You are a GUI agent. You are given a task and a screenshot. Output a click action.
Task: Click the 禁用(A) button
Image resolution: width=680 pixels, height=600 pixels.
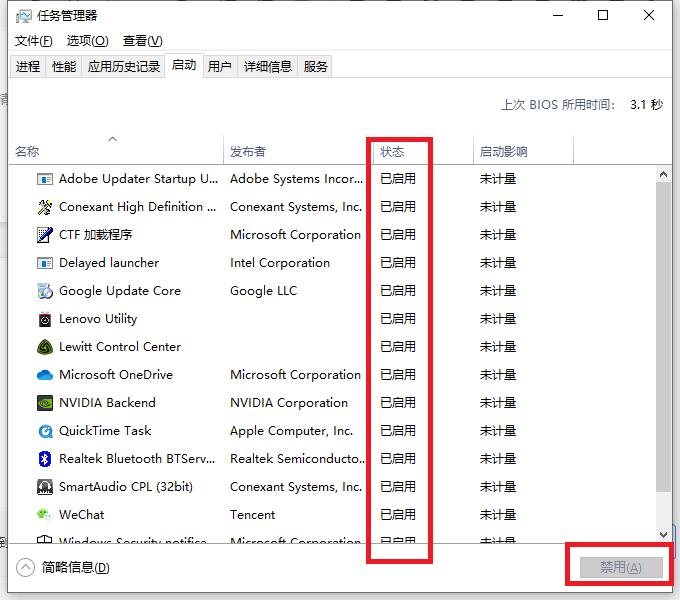click(621, 567)
